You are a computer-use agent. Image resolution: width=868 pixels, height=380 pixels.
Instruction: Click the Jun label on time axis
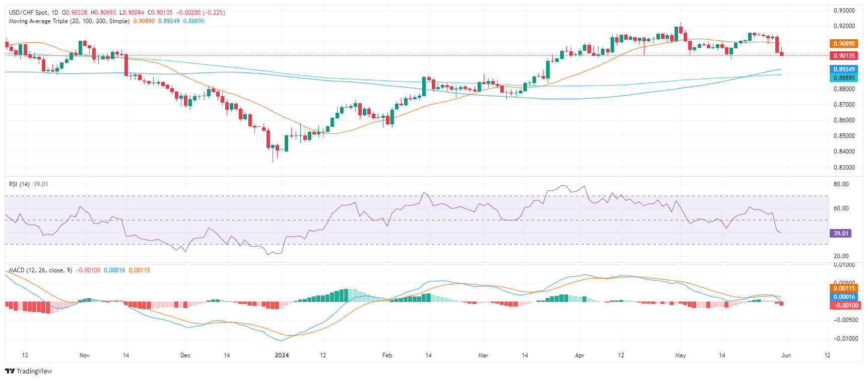pyautogui.click(x=786, y=355)
